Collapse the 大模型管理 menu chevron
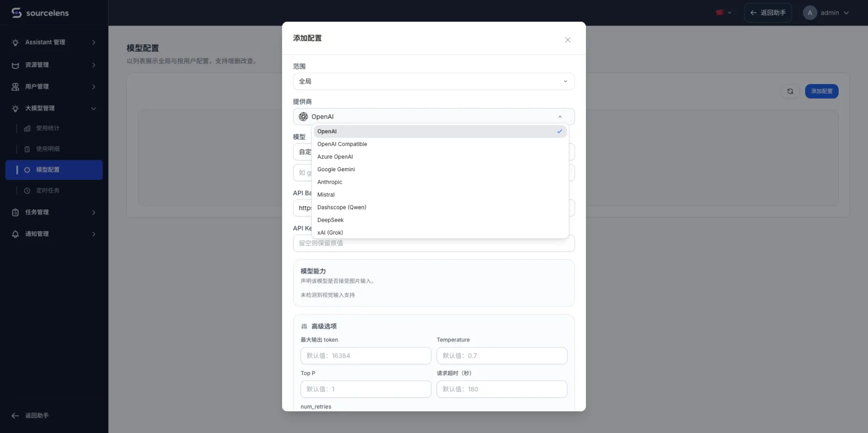This screenshot has height=433, width=868. click(94, 108)
